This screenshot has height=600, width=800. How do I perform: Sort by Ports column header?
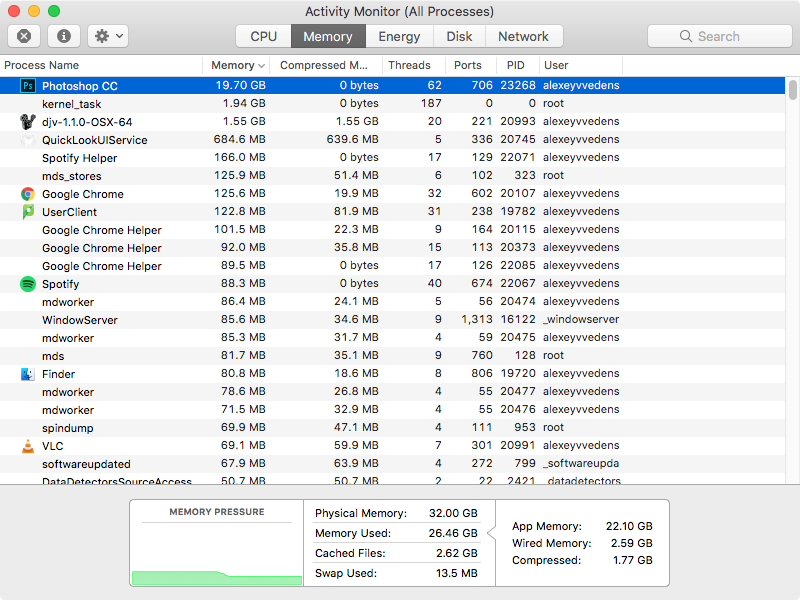(x=470, y=65)
